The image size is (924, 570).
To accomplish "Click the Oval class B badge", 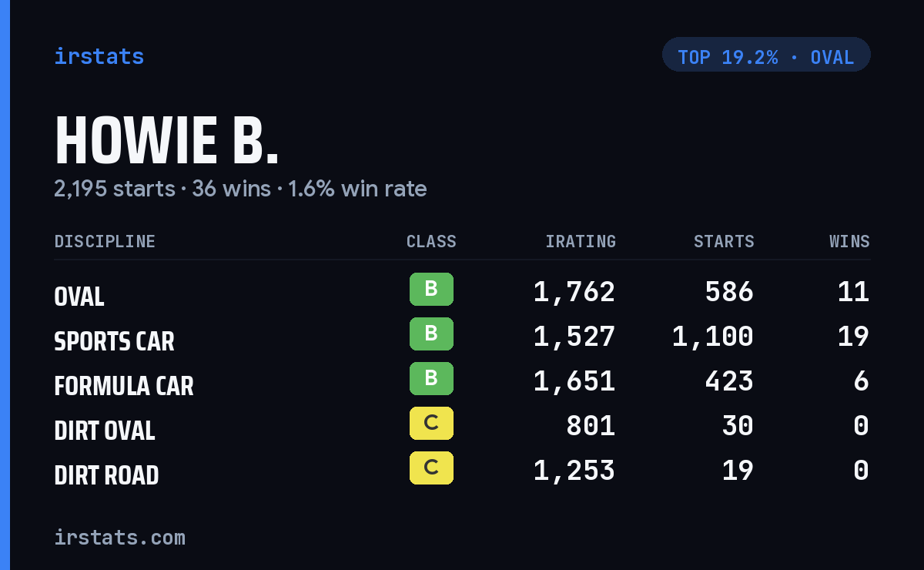I will tap(431, 290).
